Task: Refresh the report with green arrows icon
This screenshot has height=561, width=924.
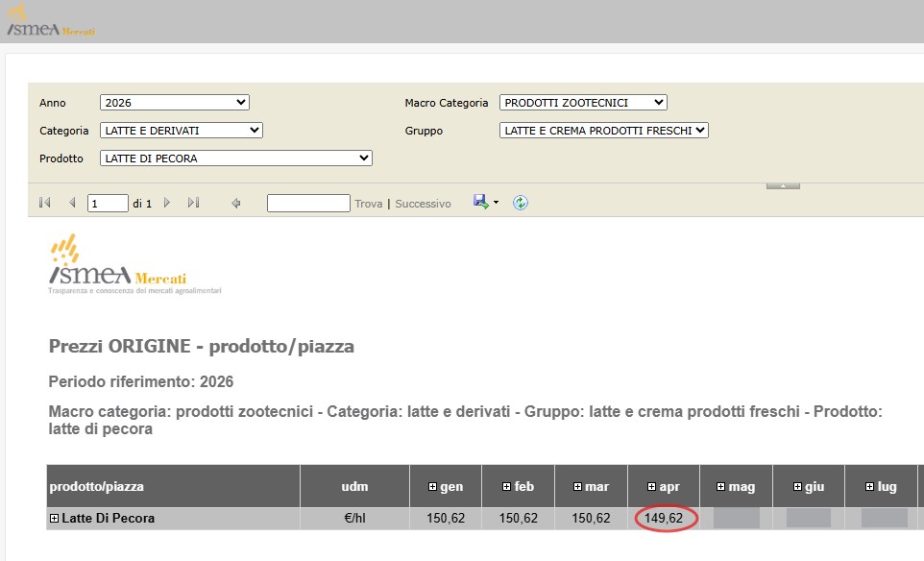Action: [521, 203]
